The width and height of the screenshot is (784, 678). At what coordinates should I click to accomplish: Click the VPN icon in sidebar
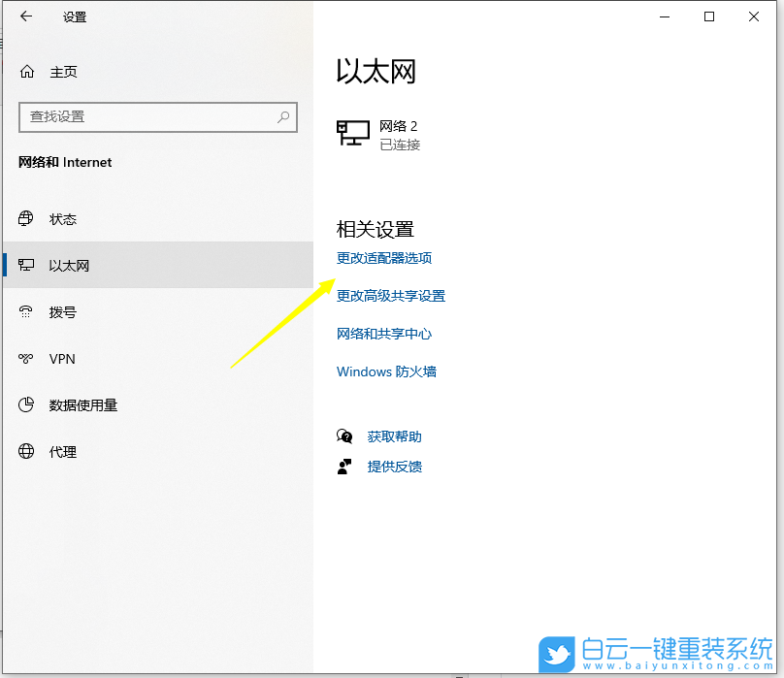point(26,358)
